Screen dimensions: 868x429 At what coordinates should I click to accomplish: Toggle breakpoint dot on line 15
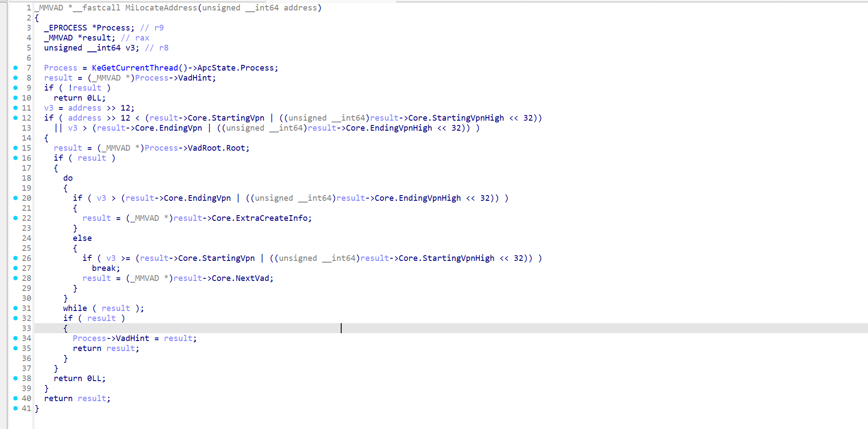(16, 148)
